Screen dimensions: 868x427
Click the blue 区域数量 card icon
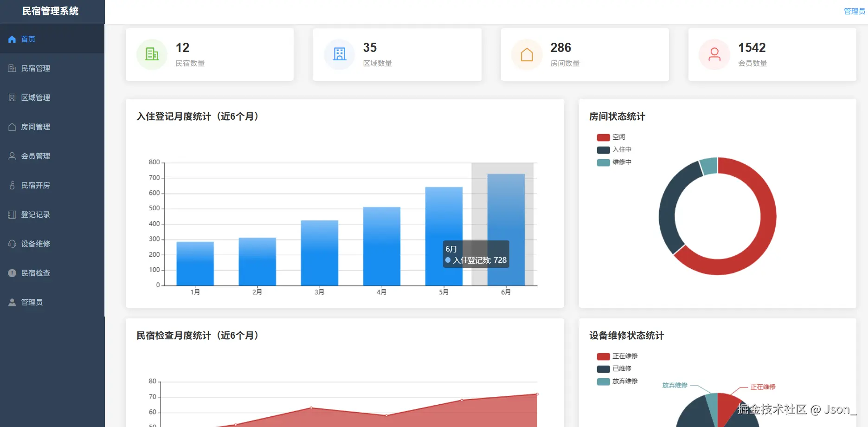340,54
